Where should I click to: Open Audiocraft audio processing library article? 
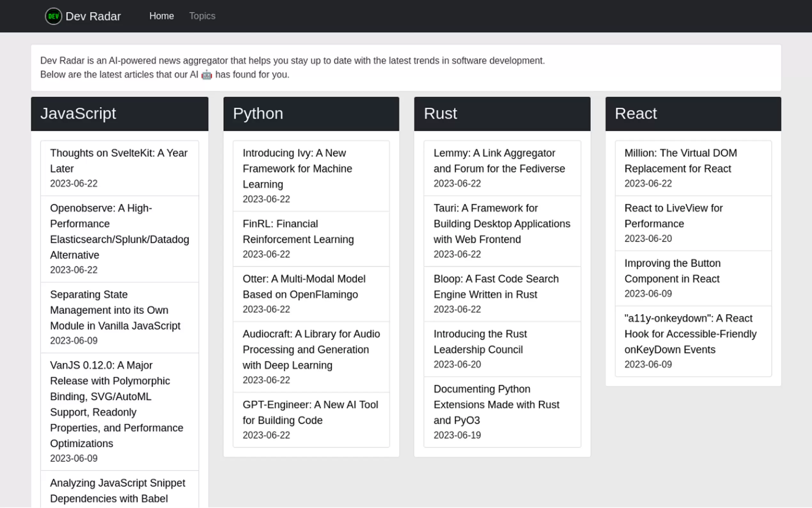click(x=311, y=349)
